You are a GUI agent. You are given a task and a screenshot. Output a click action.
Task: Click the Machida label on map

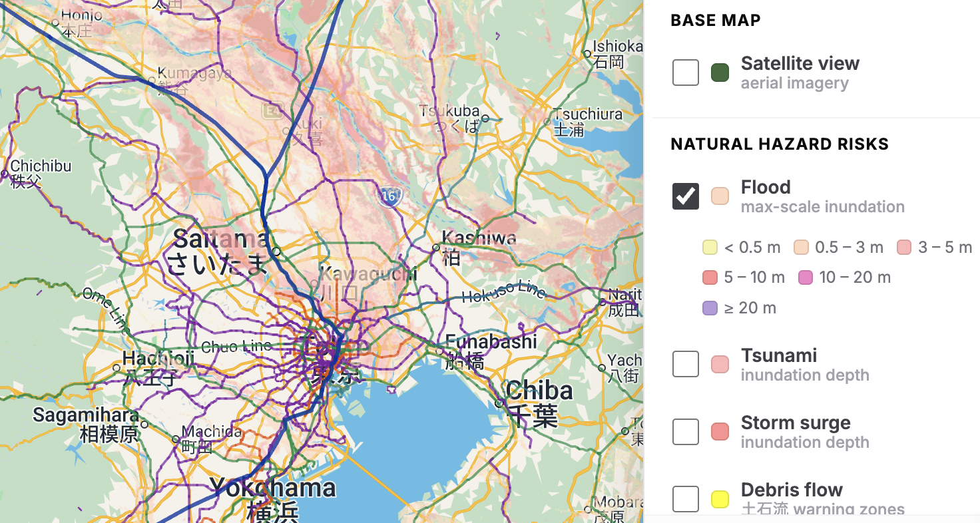pyautogui.click(x=212, y=438)
